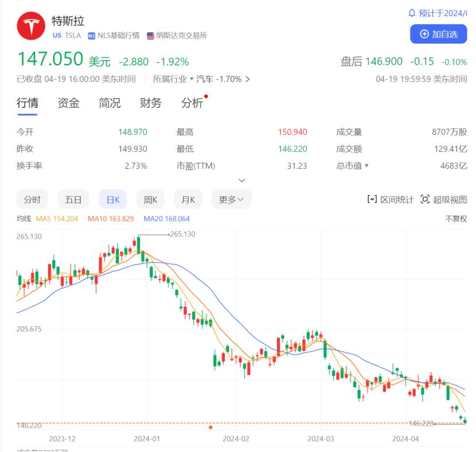476x452 pixels.
Task: Switch the chart to 周K view
Action: pos(150,199)
